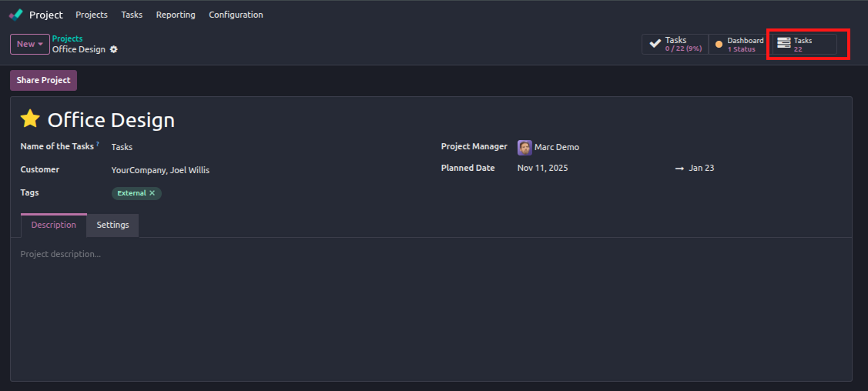Toggle the yellow favorite star
The image size is (868, 391).
pyautogui.click(x=30, y=119)
